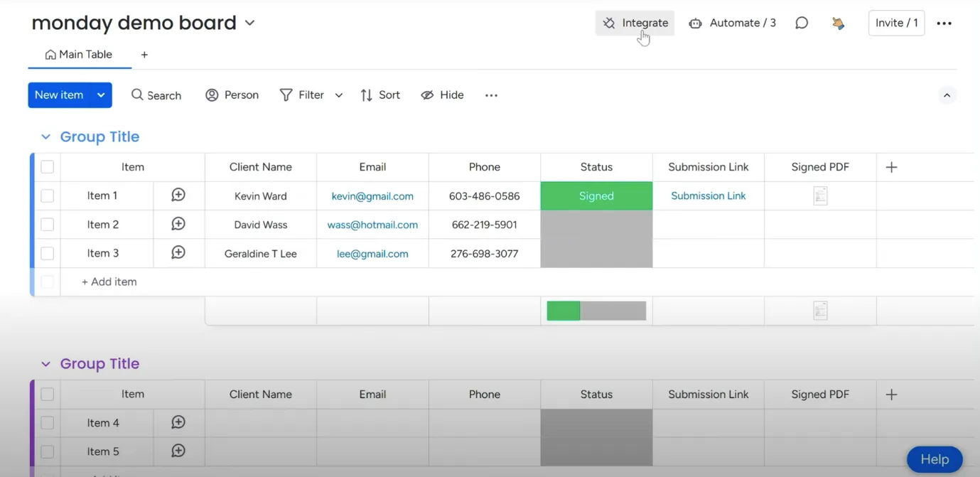The width and height of the screenshot is (980, 477).
Task: Select all items in the second group
Action: (47, 394)
